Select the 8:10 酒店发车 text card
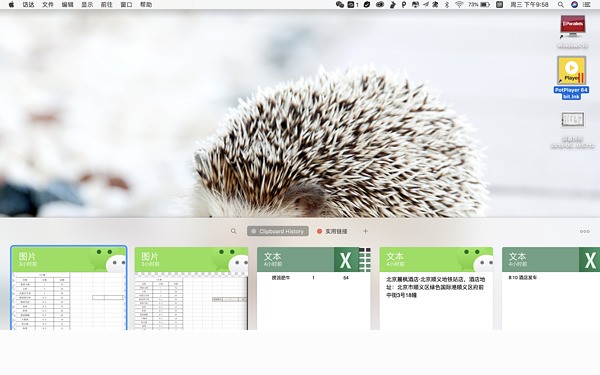Screen dimensions: 600x375 (551, 289)
